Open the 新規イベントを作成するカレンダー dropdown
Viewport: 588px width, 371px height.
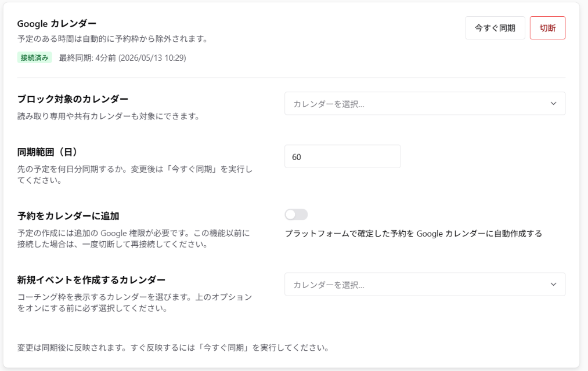pos(425,284)
